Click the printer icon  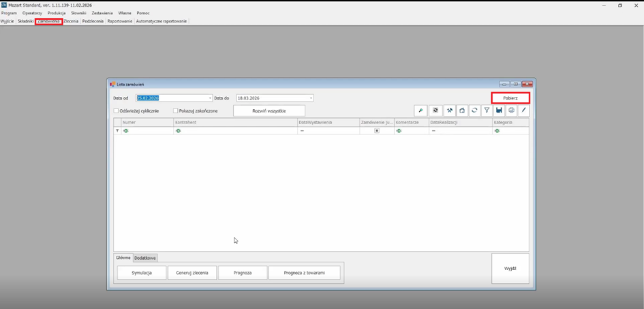tap(511, 111)
